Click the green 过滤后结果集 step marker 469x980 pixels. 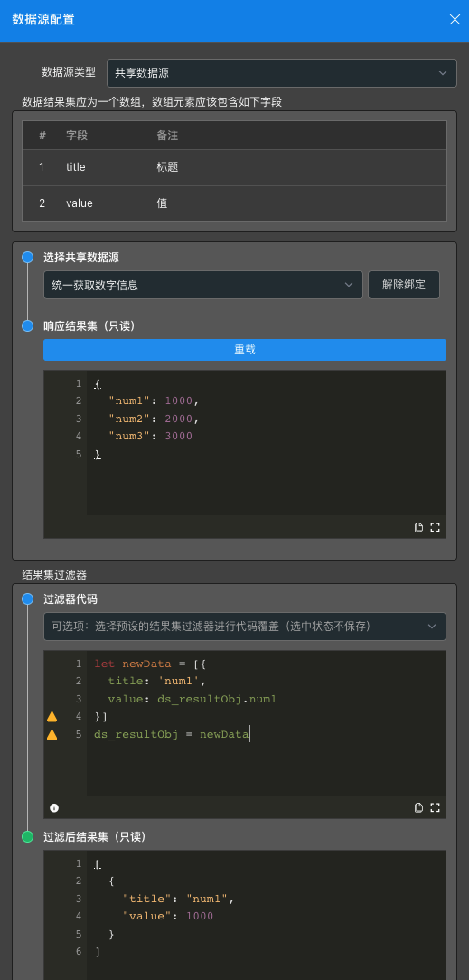pyautogui.click(x=27, y=837)
